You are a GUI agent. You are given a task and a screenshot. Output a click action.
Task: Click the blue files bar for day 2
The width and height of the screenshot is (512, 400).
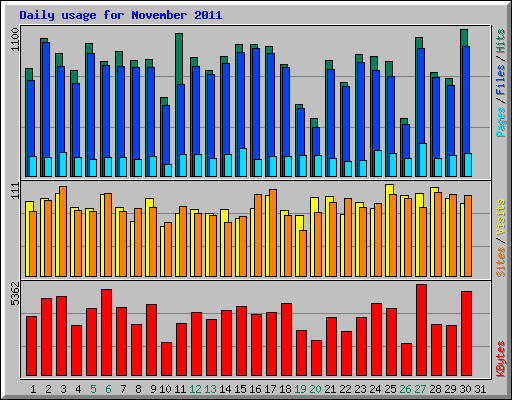46,100
